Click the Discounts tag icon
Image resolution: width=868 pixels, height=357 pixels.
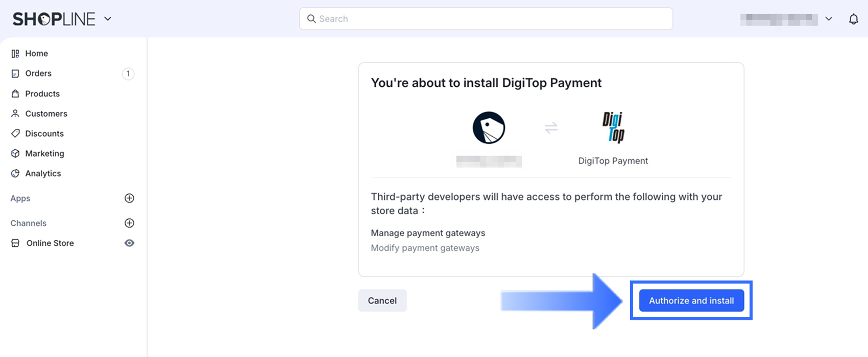[x=15, y=134]
